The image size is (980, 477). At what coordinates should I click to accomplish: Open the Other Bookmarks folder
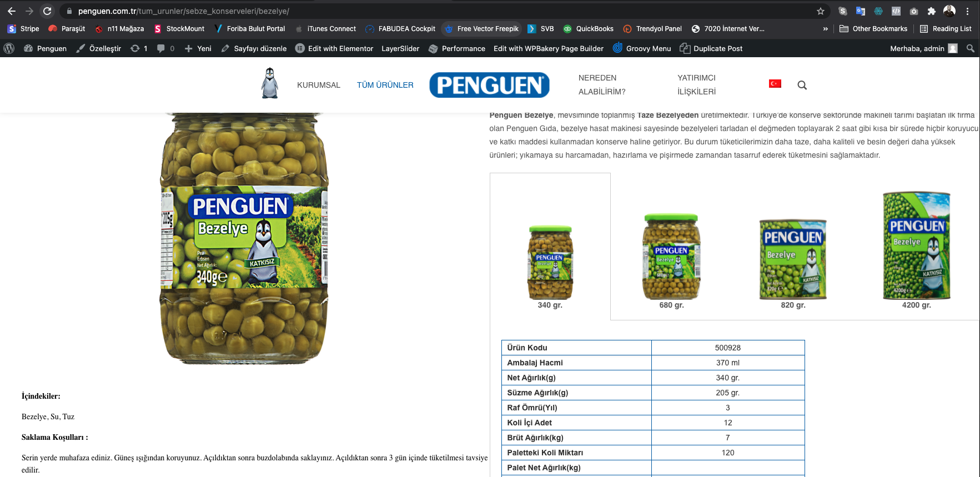873,29
